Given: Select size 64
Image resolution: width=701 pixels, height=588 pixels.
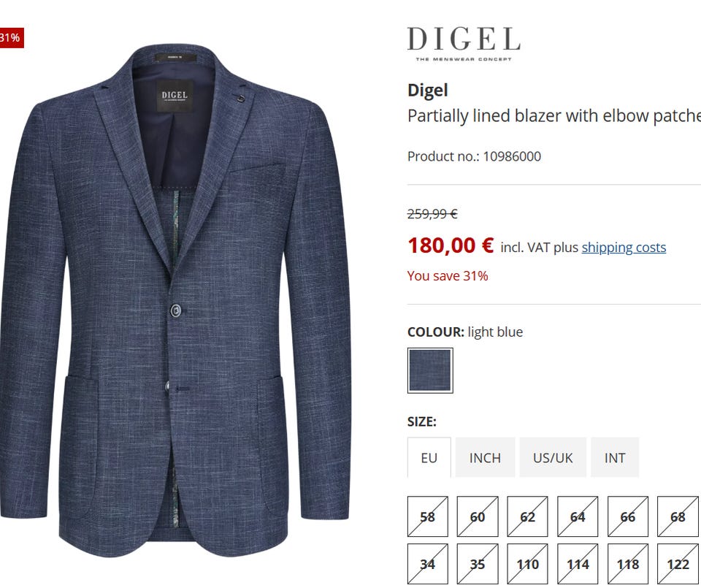Looking at the screenshot, I should coord(578,517).
